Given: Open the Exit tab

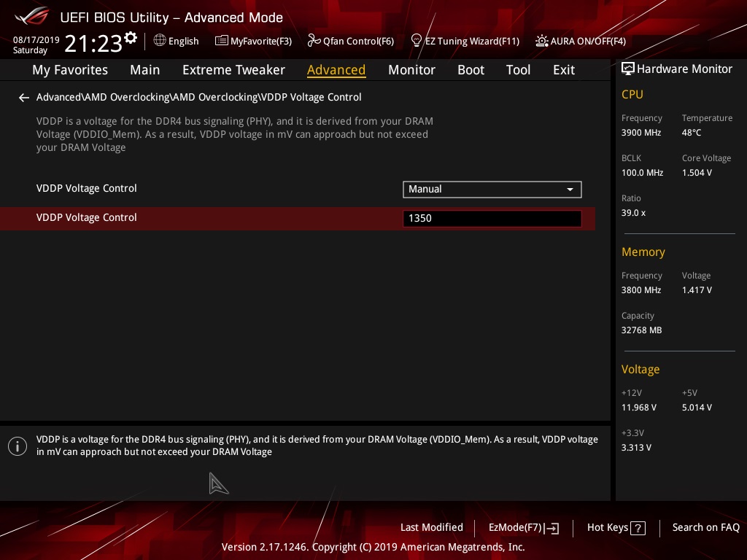Looking at the screenshot, I should pos(564,70).
